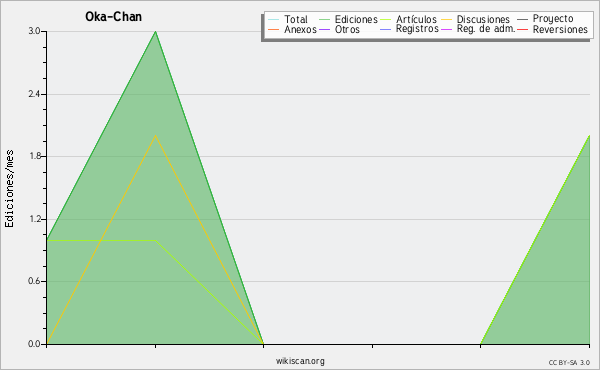
Task: Click the 'wikiscan.org' text below chart
Action: (x=300, y=361)
